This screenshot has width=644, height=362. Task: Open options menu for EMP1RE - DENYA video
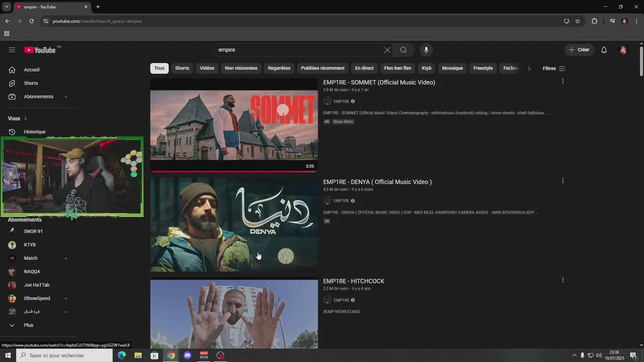click(x=562, y=180)
